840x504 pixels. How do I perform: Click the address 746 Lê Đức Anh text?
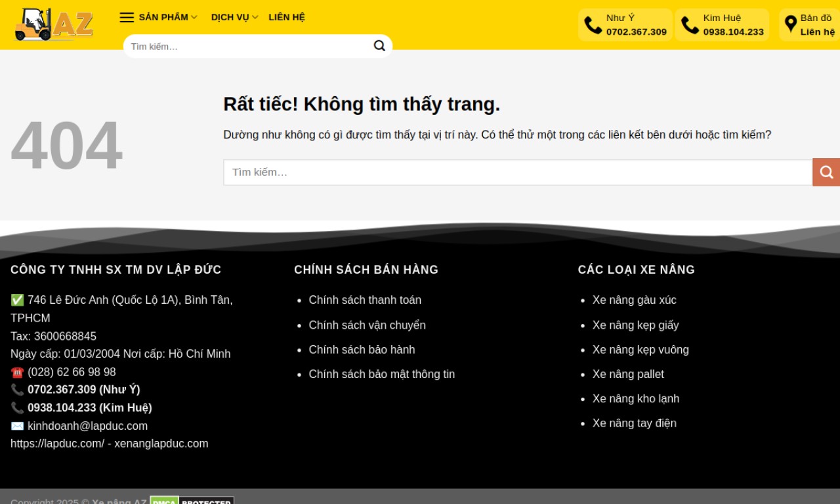[x=121, y=309]
